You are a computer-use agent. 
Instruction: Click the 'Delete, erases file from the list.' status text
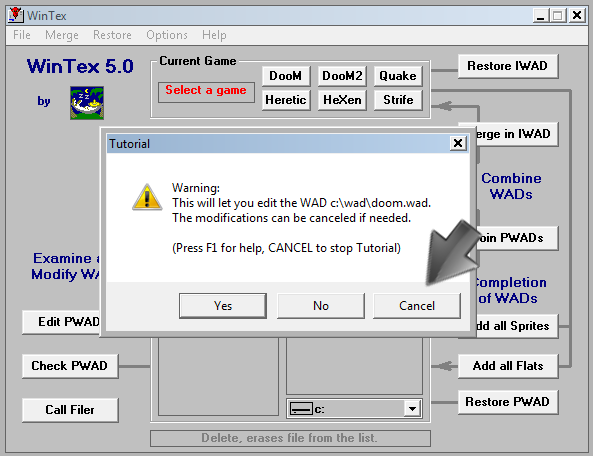[289, 438]
